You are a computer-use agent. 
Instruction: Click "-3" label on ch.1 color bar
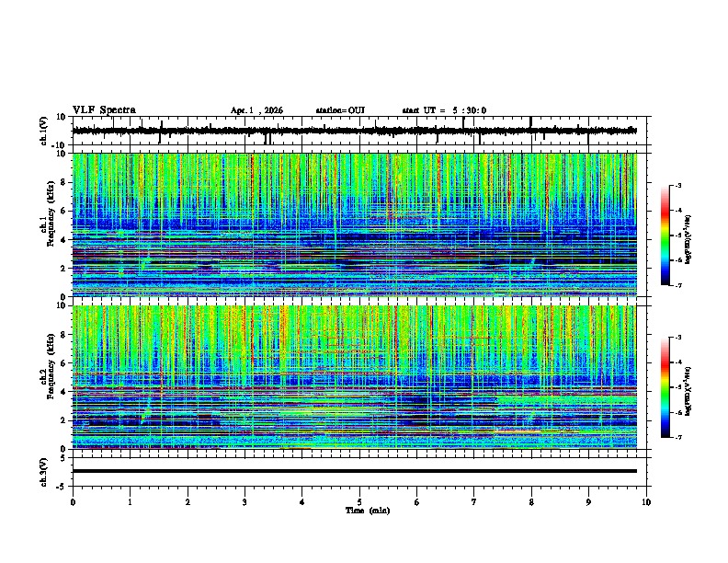coord(677,185)
